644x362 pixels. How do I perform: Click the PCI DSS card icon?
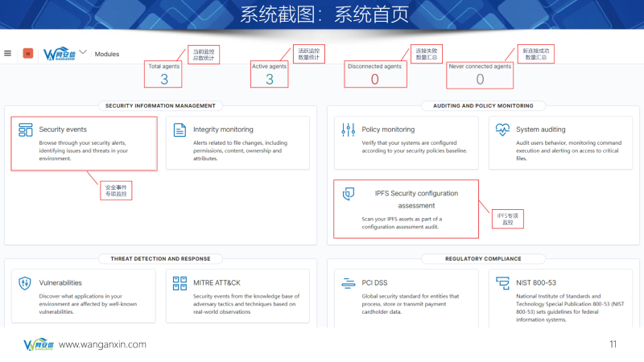[x=349, y=283]
